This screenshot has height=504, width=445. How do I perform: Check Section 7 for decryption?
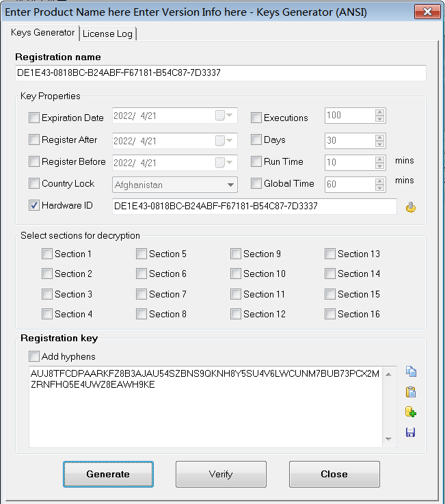(141, 294)
